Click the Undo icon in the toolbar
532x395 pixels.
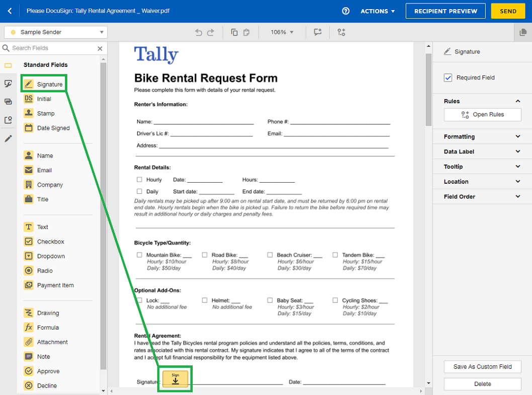point(199,32)
